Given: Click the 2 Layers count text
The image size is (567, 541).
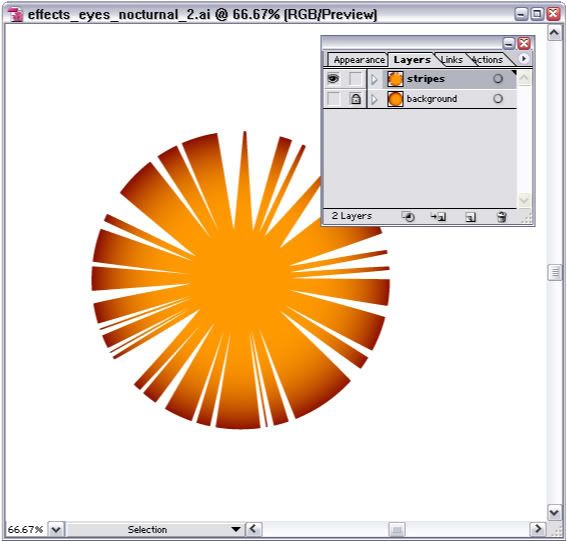Looking at the screenshot, I should pos(352,216).
